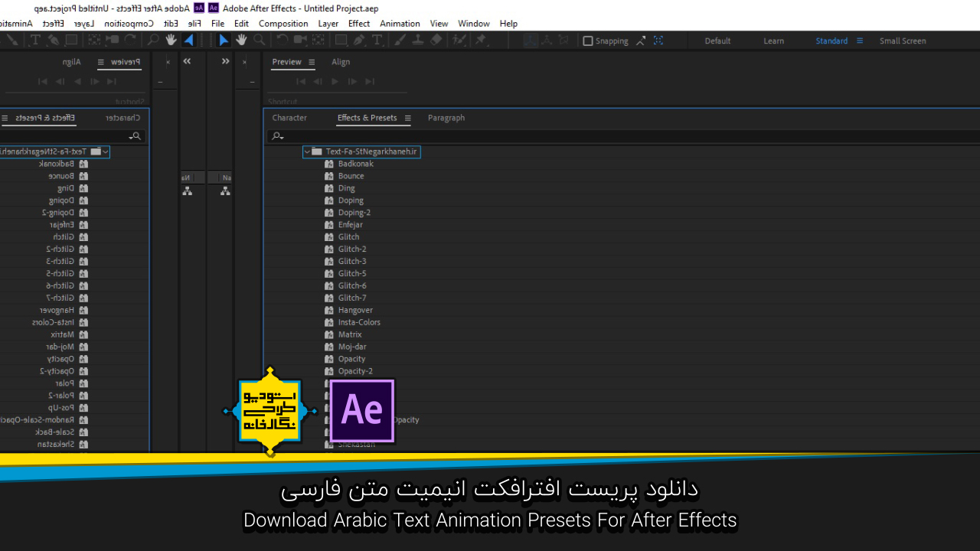Collapse the Text-Fa-StNegarkhaneh.ir folder
This screenshot has height=551, width=980.
[307, 152]
